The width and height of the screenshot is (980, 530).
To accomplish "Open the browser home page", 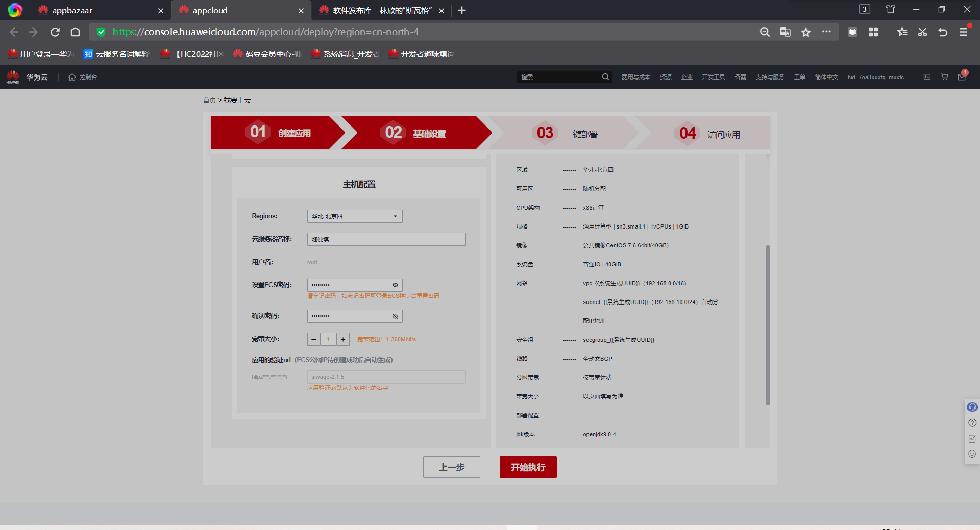I will 75,32.
